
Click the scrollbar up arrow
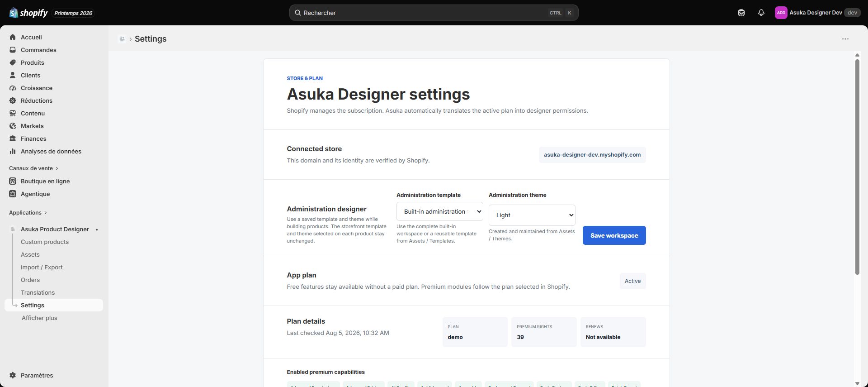pos(857,55)
